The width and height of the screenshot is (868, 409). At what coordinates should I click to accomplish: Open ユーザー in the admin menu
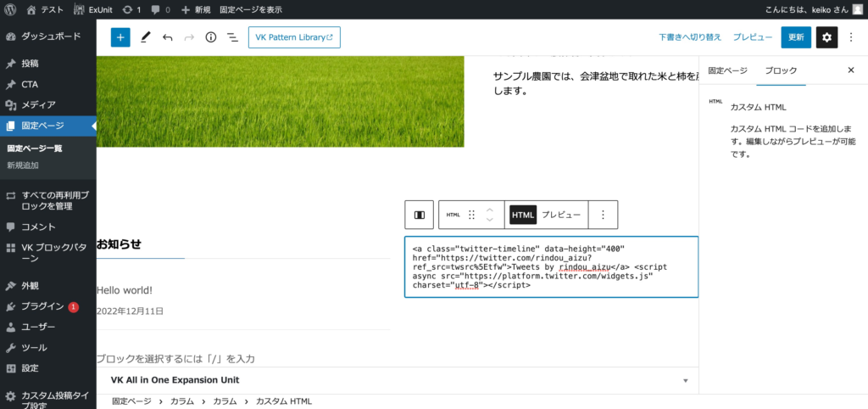point(48,327)
